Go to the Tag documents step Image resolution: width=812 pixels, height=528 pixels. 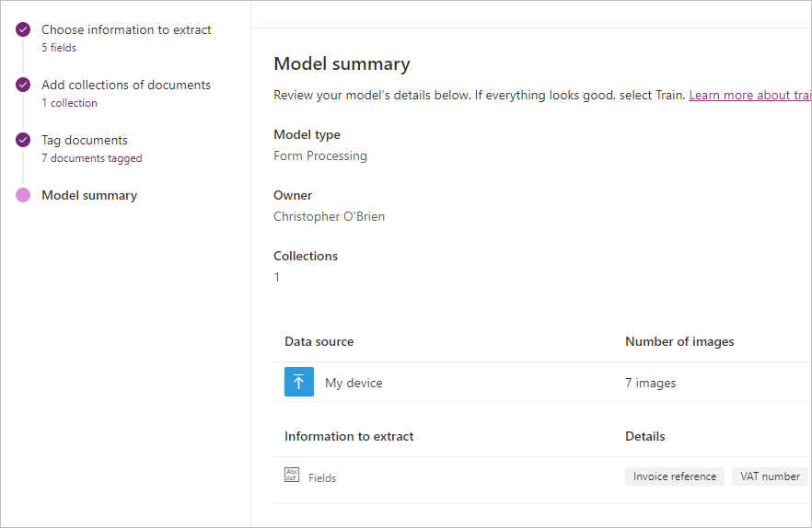pyautogui.click(x=85, y=141)
